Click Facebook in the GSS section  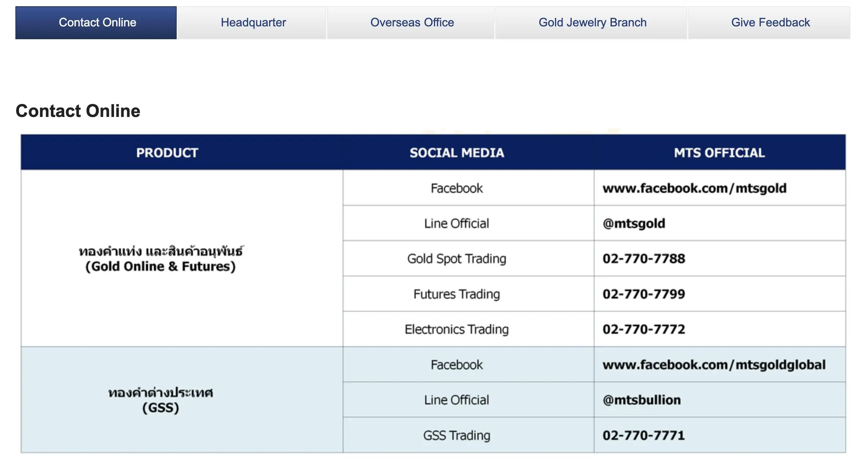click(457, 365)
